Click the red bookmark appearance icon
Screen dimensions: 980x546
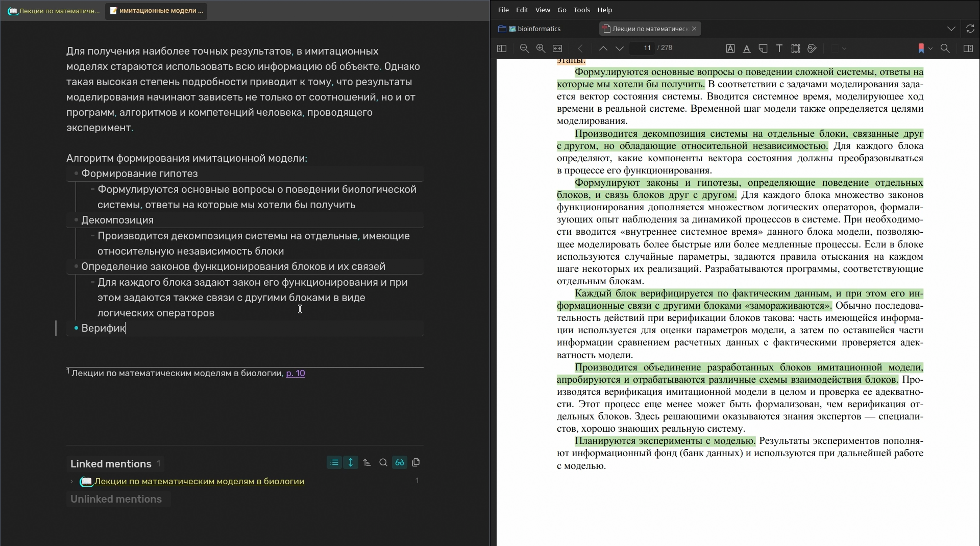[921, 48]
